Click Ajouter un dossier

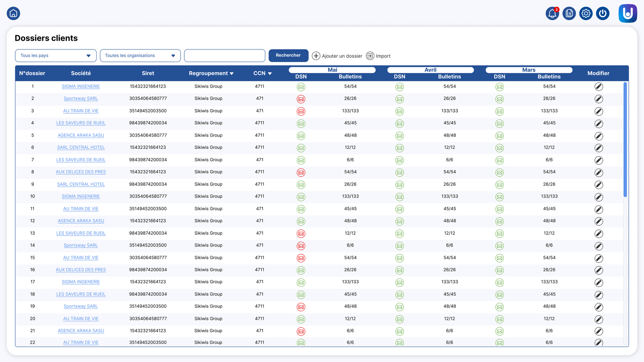click(x=337, y=56)
